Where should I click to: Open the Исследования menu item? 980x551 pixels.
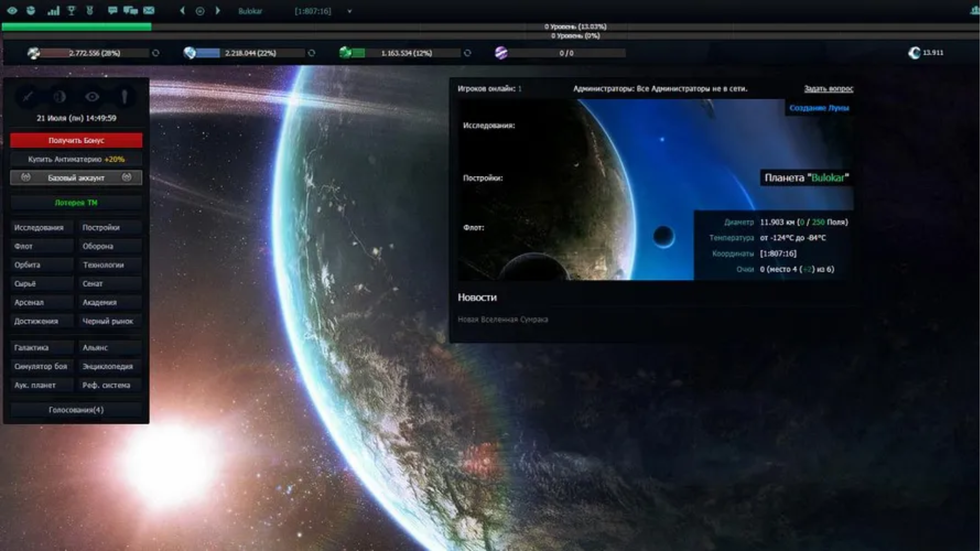42,228
